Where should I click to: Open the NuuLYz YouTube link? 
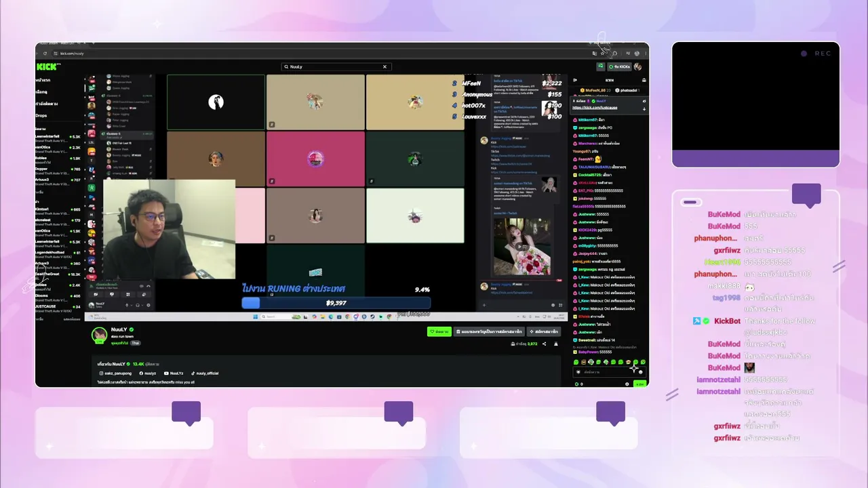click(174, 373)
